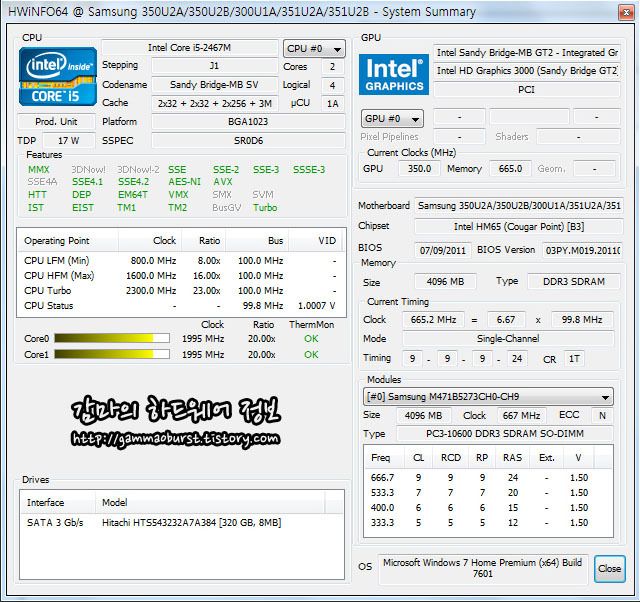
Task: Click the Model column header in Drives
Action: (x=210, y=502)
